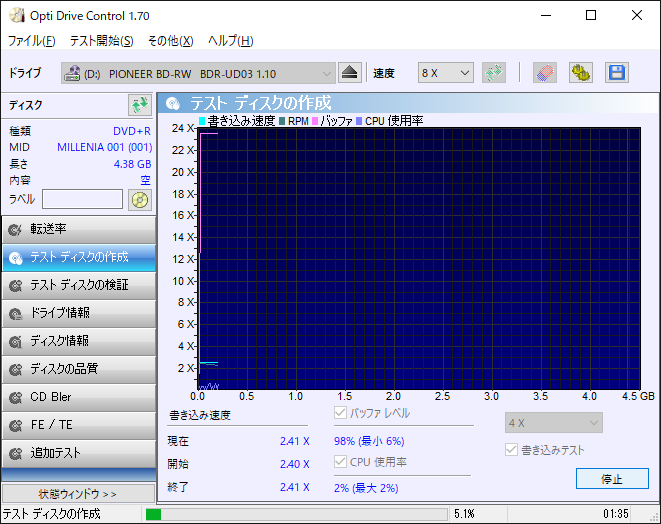This screenshot has width=661, height=524.
Task: Click the バッファ pink legend swatch
Action: (x=315, y=121)
